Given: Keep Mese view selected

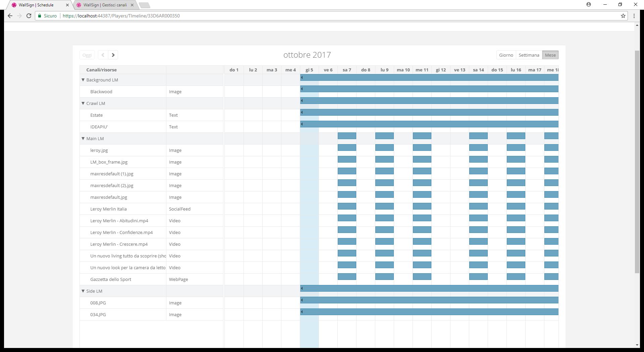Looking at the screenshot, I should pos(550,55).
